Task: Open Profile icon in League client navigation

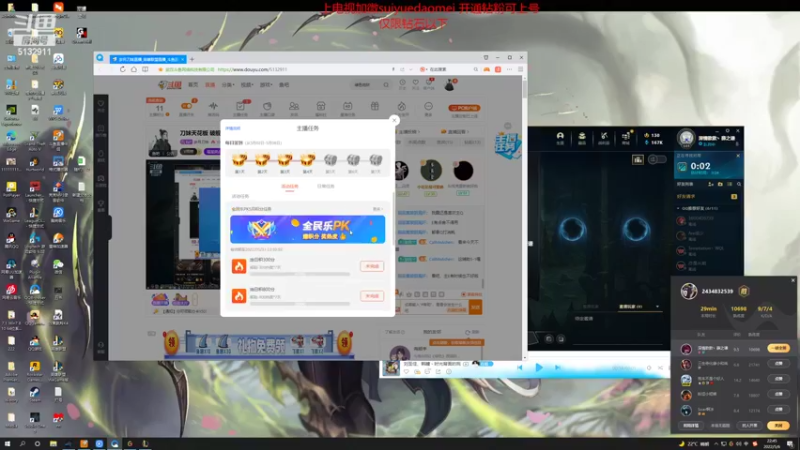Action: (x=560, y=136)
